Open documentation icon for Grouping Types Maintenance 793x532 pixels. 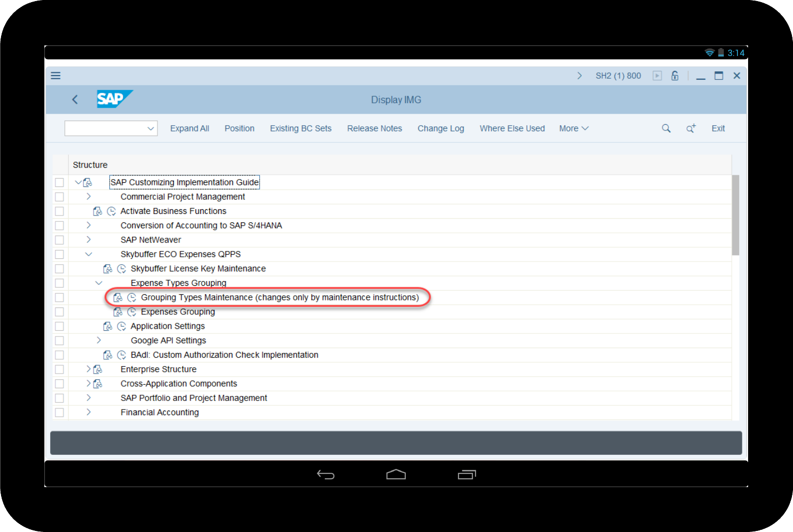(x=118, y=297)
